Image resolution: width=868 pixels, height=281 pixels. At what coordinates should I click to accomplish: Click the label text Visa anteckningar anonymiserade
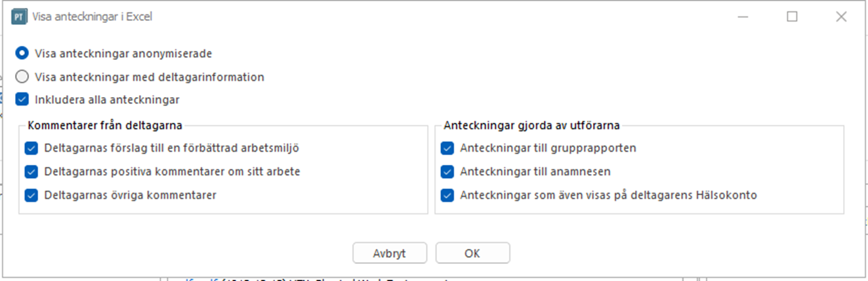123,53
